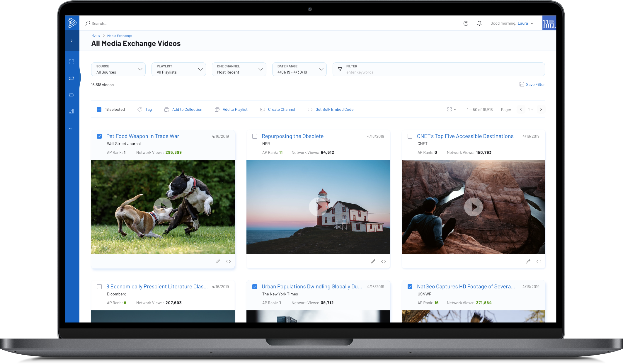Open the Playlist dropdown

[179, 69]
